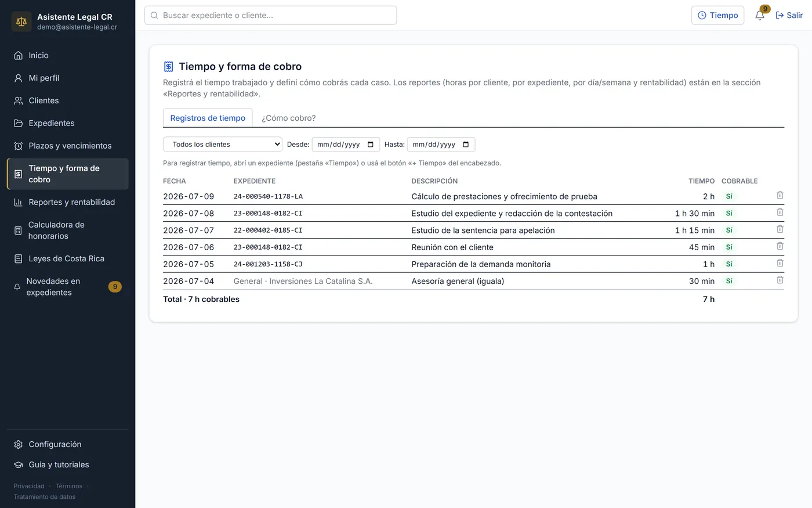Click the billing icon beside page title
The image size is (812, 508).
(x=168, y=67)
